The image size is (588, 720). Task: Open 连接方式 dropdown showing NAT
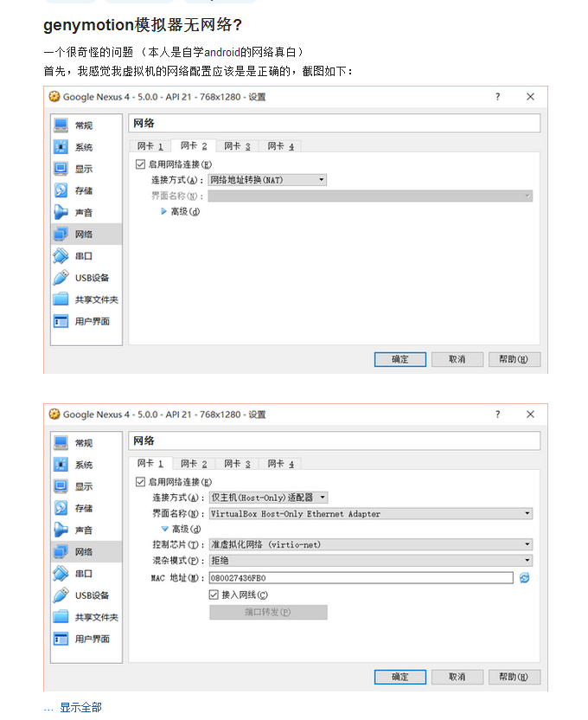coord(267,180)
